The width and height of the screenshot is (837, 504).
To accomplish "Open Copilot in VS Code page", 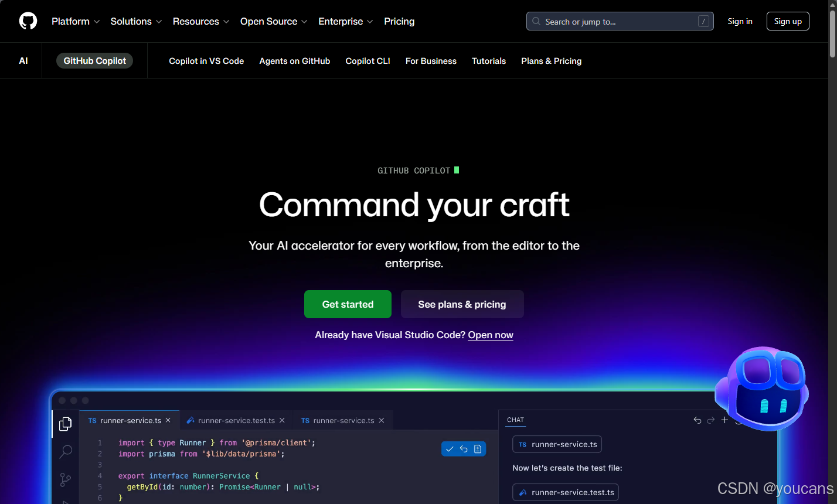I will point(206,61).
